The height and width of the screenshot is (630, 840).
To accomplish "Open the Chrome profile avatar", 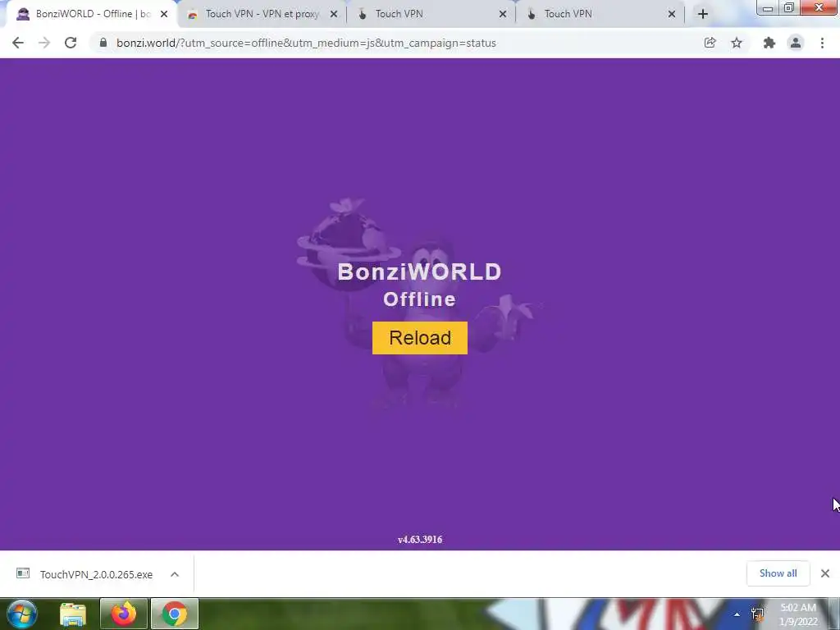I will click(x=796, y=43).
